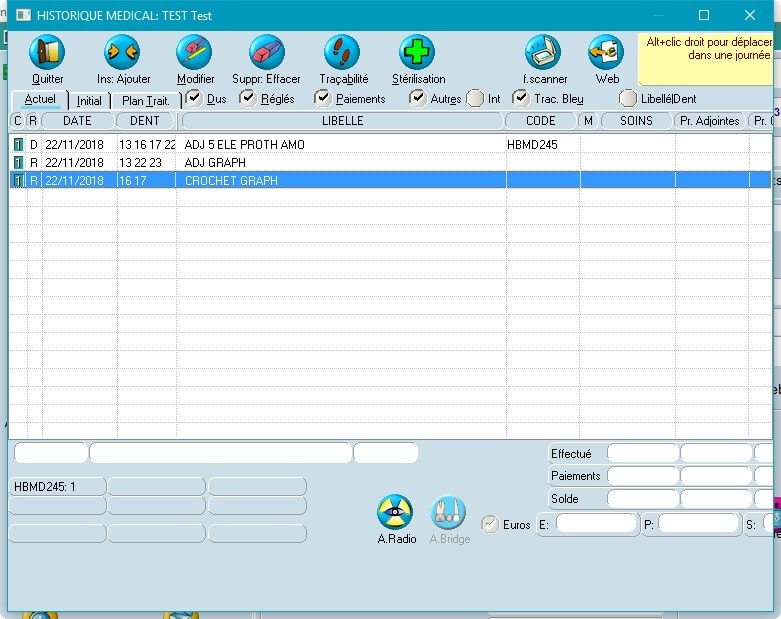
Task: Open Traçabilité footprints icon
Action: pos(343,53)
